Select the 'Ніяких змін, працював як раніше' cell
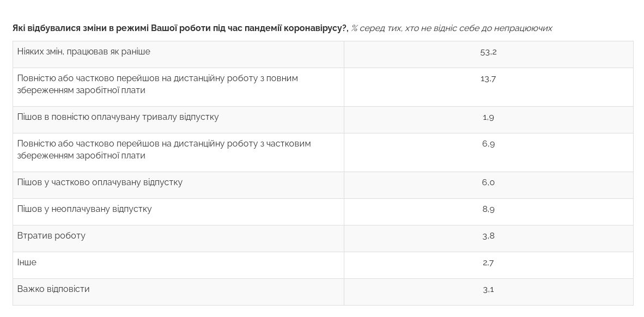 click(84, 52)
